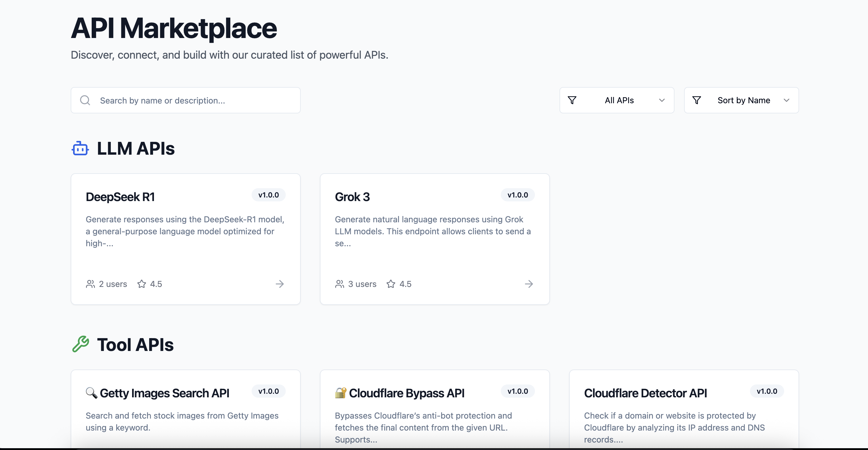
Task: Click the Getty Images description text
Action: pos(182,421)
